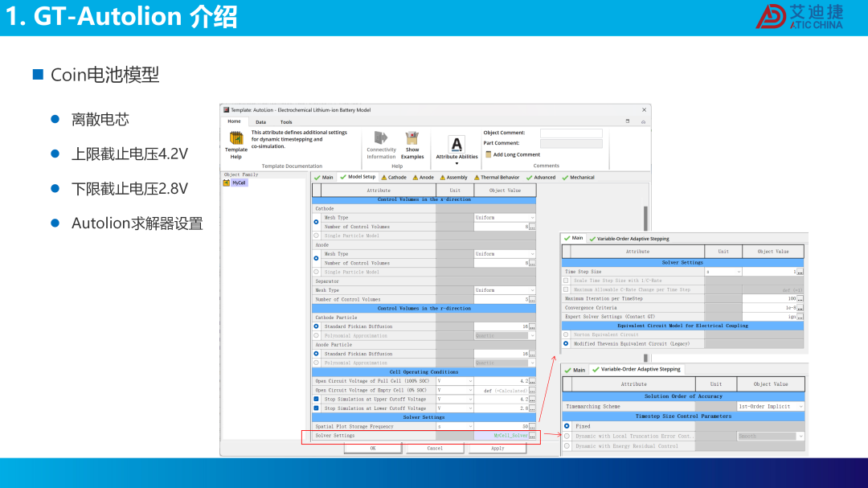
Task: Open value selector for Anode Standard Fickian Diffusion
Action: pyautogui.click(x=532, y=354)
